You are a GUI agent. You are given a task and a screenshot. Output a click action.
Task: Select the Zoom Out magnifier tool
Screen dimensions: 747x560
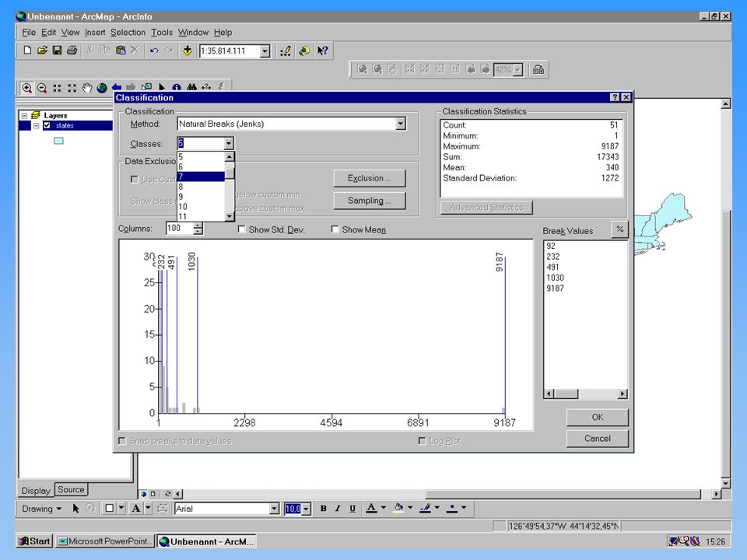[42, 88]
